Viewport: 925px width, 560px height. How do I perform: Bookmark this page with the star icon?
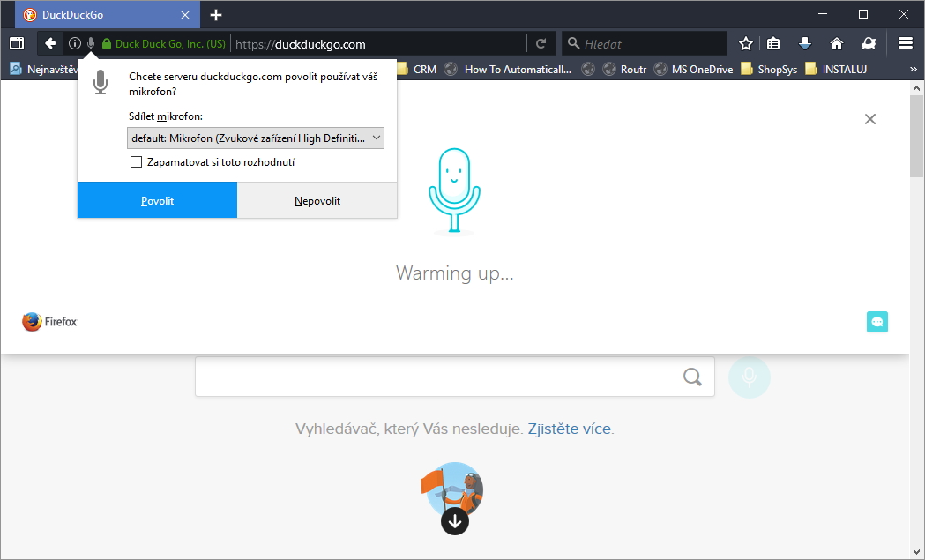click(x=746, y=43)
